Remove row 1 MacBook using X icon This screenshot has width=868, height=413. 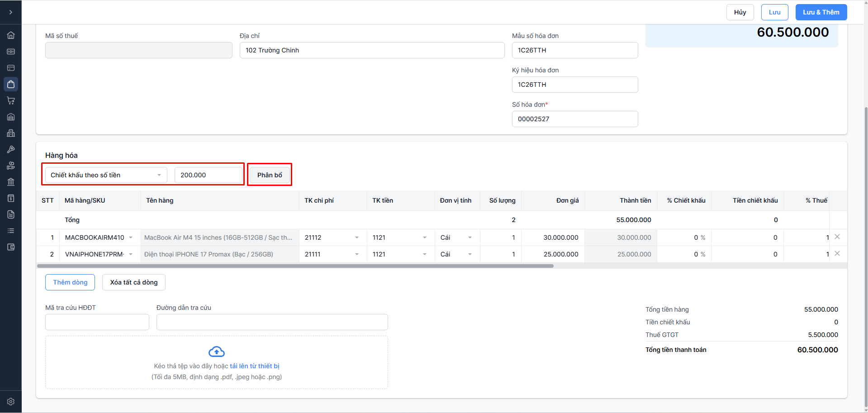837,237
